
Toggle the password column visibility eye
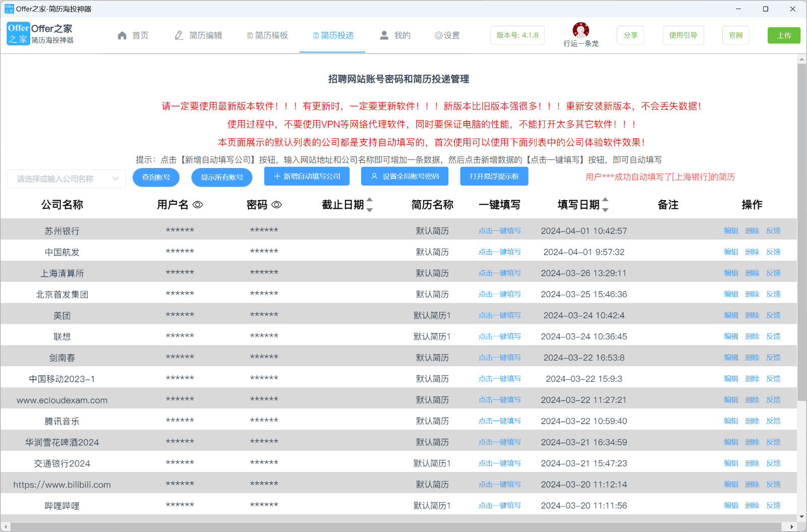276,205
